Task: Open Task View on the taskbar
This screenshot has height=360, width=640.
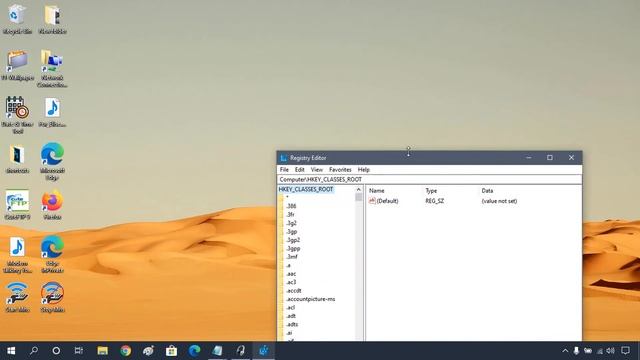Action: (79, 351)
